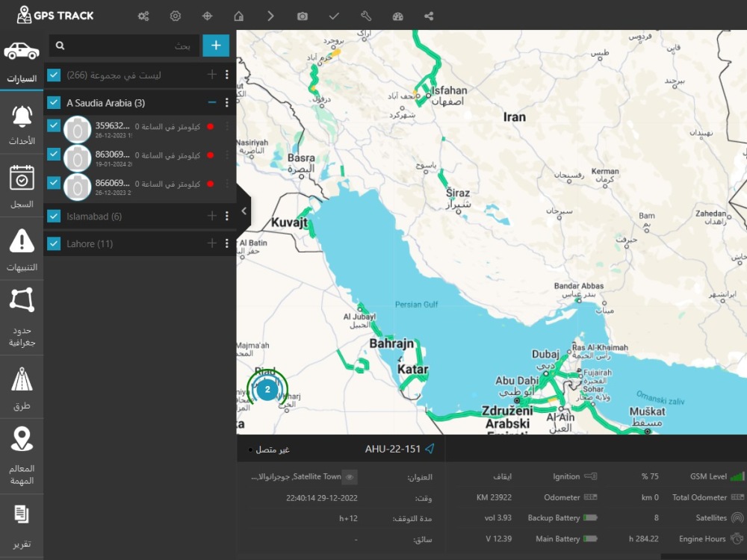
Task: Select device row 866069...
Action: pos(140,187)
